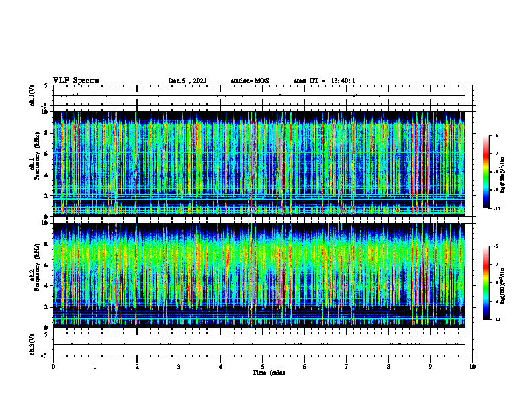Click the "5" tick on ch.3(V) axis

click(x=47, y=334)
